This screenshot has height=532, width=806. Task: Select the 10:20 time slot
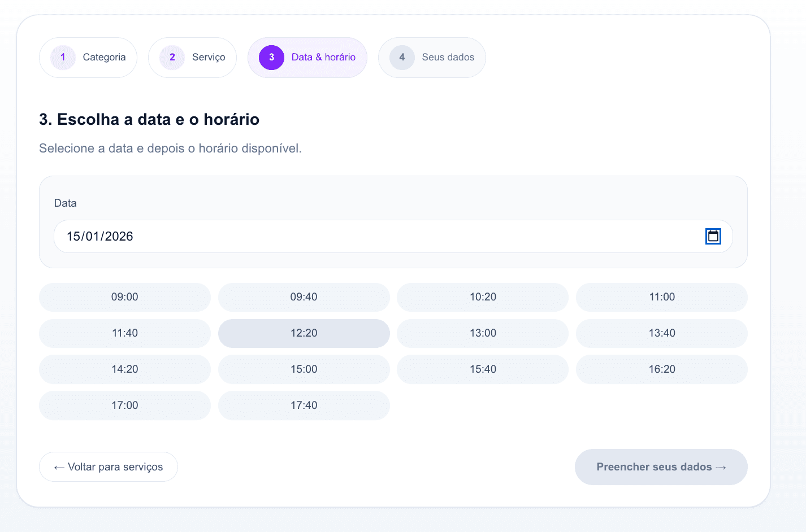pos(482,297)
